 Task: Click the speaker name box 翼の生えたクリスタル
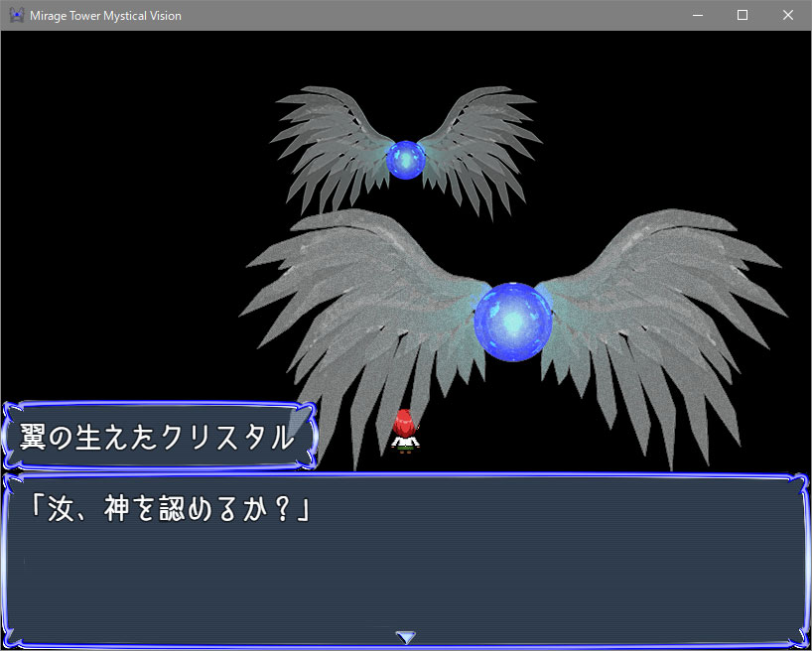pos(160,436)
